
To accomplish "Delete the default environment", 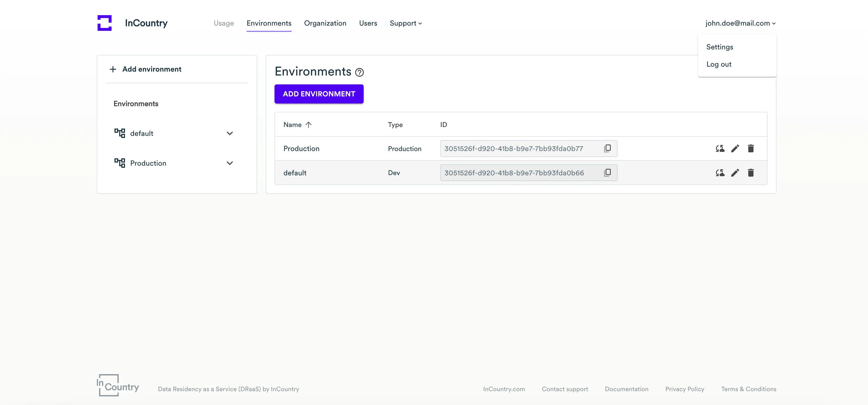I will [x=750, y=173].
